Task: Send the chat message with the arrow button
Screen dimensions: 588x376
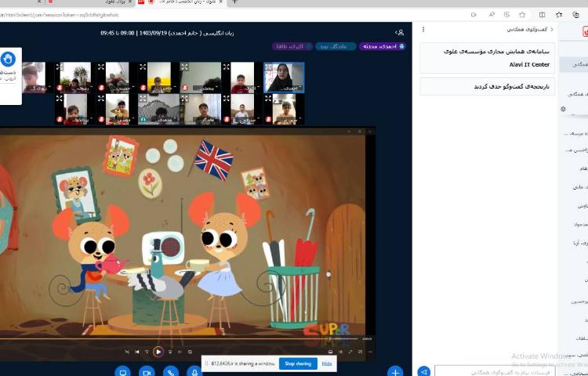Action: point(423,372)
